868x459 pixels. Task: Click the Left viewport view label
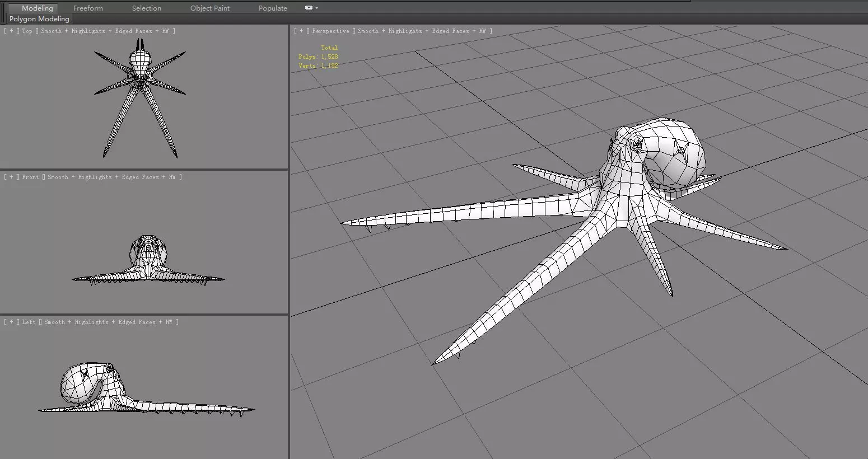point(29,322)
